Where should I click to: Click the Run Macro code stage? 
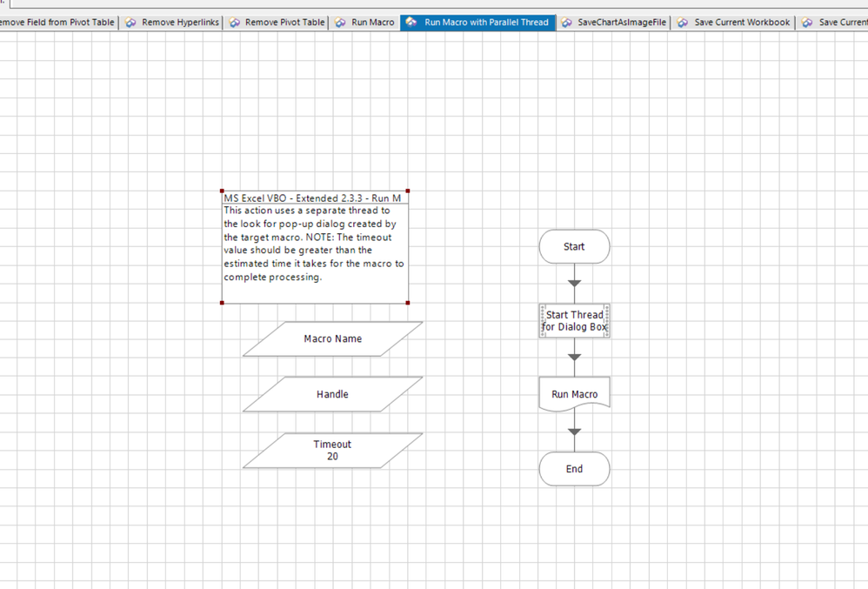click(574, 394)
